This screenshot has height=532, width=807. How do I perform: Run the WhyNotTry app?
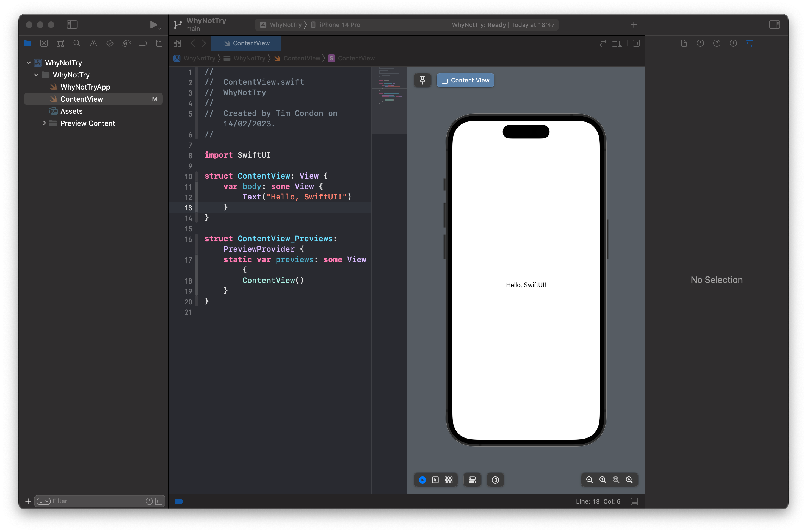(x=153, y=24)
